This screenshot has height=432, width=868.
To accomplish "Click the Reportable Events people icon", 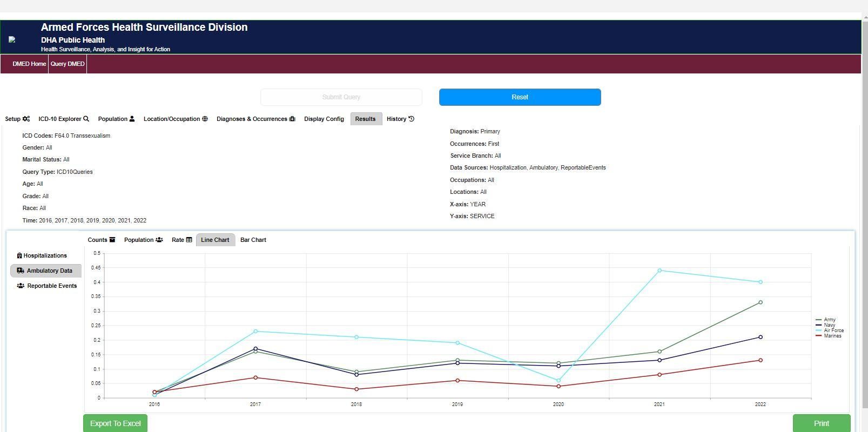I will [x=21, y=286].
